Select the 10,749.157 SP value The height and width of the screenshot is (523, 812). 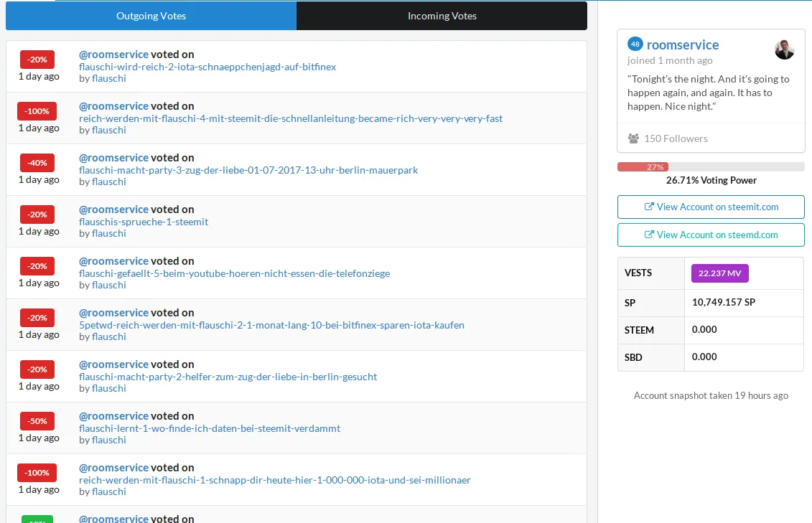coord(724,302)
